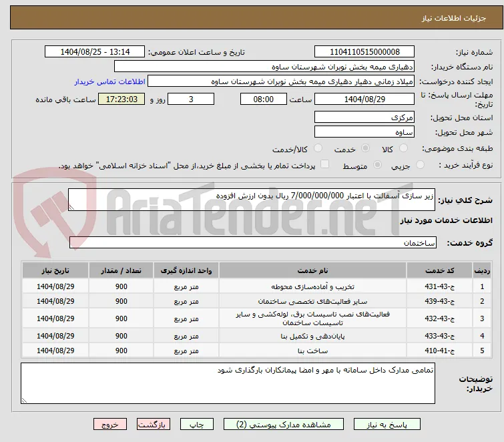Open اطلاعات تماس خریدار link

point(110,81)
